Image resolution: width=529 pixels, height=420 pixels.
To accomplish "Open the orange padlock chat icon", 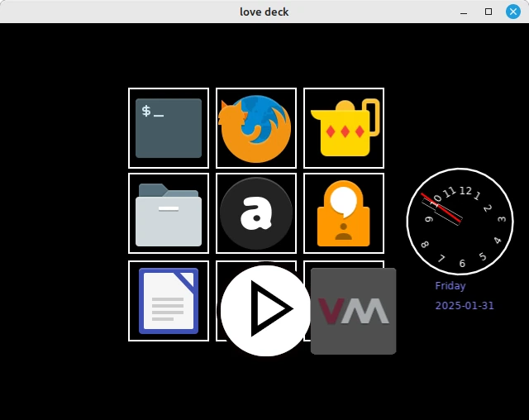I will 344,213.
